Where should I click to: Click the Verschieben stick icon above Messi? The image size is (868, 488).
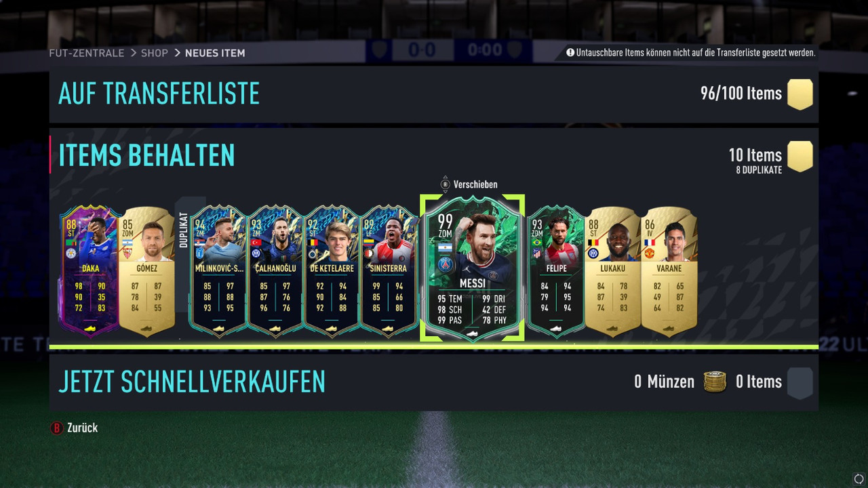coord(445,184)
